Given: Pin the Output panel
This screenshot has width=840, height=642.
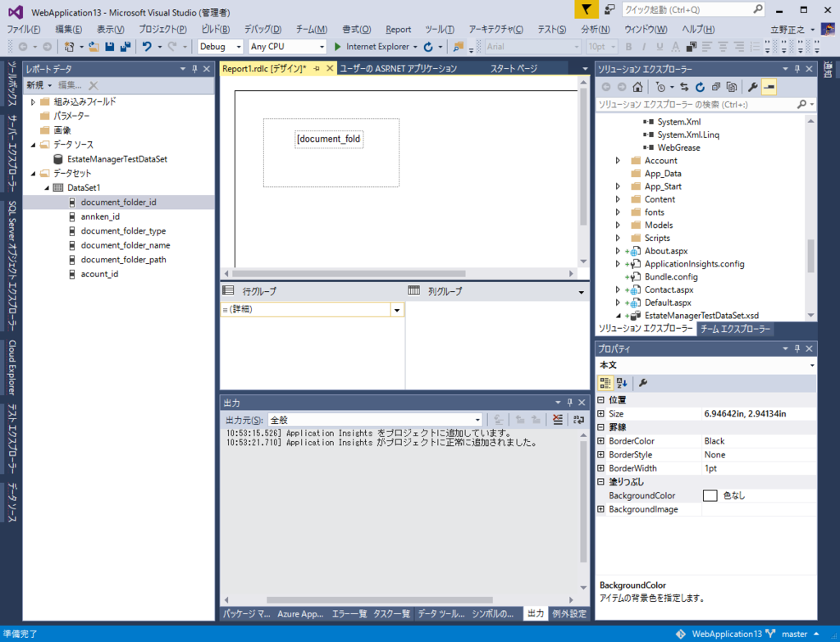Looking at the screenshot, I should [x=569, y=402].
